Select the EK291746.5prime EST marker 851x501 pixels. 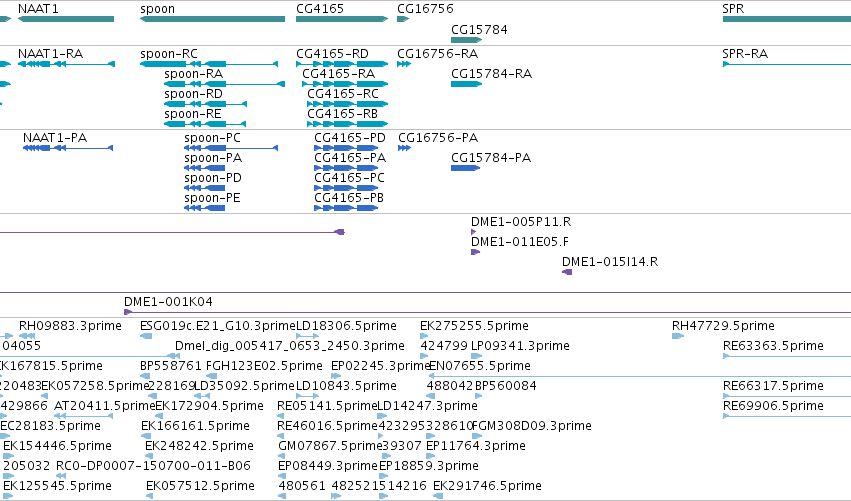tap(439, 496)
